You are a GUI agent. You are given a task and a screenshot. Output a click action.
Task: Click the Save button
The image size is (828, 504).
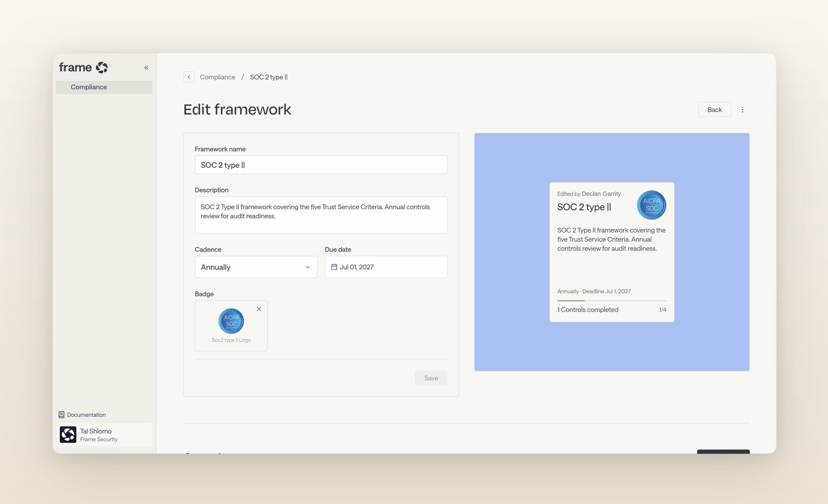(431, 378)
